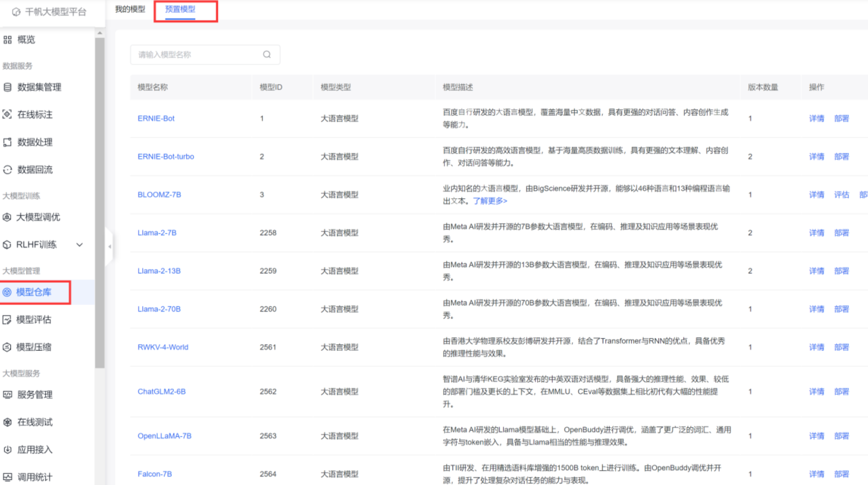Image resolution: width=868 pixels, height=485 pixels.
Task: Click the magnifier search icon in model search box
Action: (267, 54)
